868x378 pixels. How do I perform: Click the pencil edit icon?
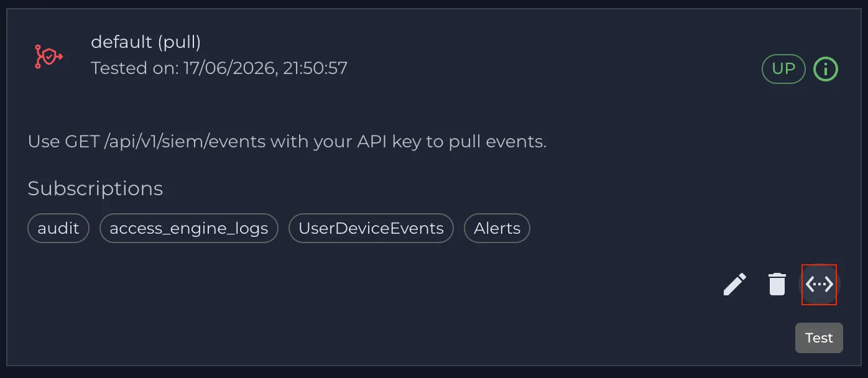pyautogui.click(x=735, y=284)
